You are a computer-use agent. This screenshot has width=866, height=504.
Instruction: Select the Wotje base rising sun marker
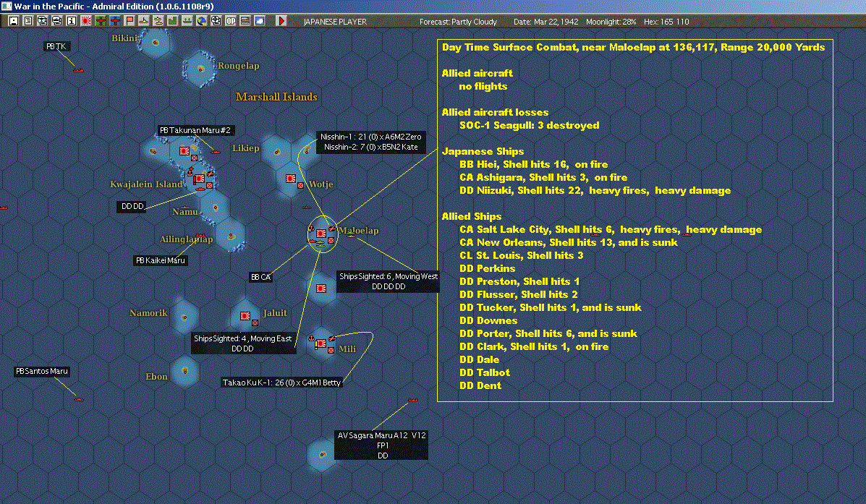(291, 179)
